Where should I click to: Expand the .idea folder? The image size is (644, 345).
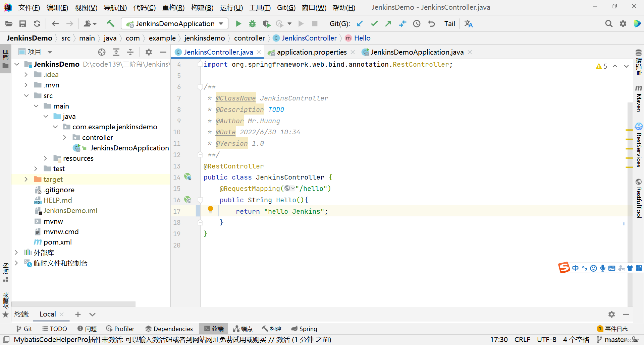point(26,75)
